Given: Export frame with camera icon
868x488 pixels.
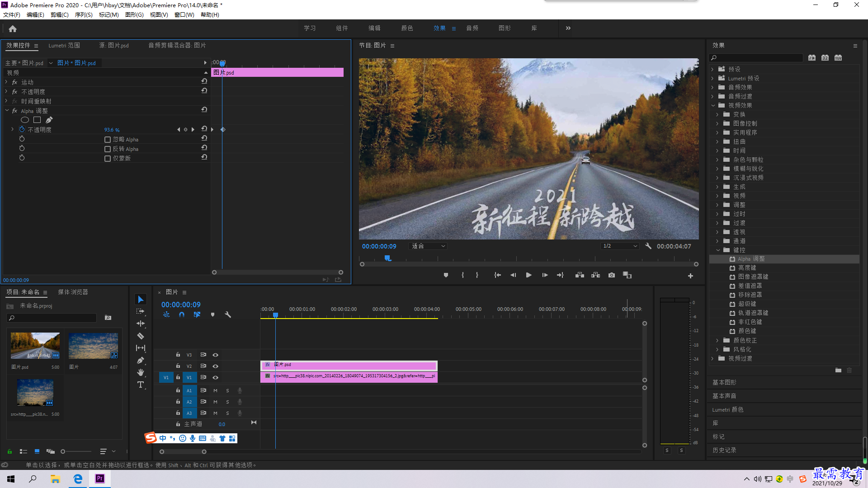Looking at the screenshot, I should pyautogui.click(x=612, y=275).
